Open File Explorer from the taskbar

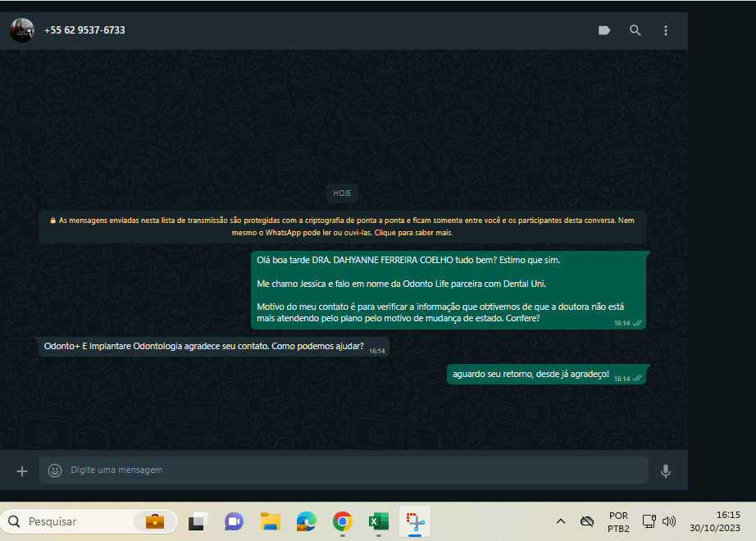pos(271,521)
